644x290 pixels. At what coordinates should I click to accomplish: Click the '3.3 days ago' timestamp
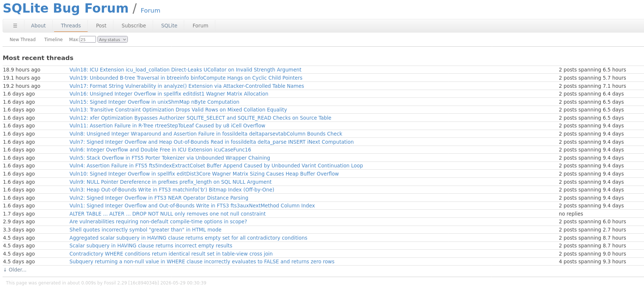point(19,230)
